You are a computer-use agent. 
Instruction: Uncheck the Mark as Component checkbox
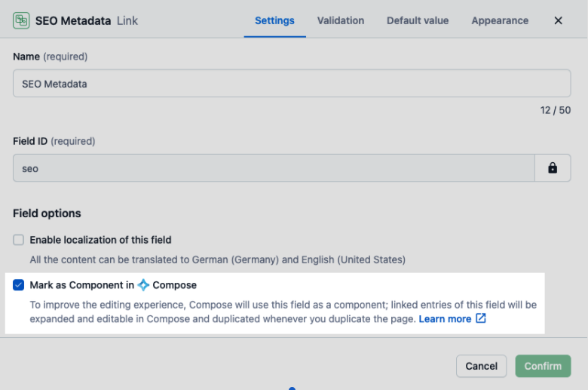[19, 285]
